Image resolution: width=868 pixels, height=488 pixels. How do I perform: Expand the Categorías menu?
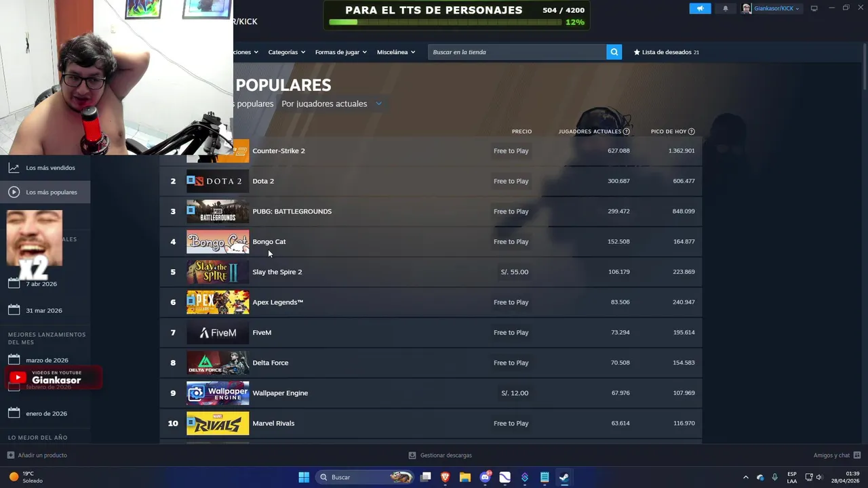286,52
